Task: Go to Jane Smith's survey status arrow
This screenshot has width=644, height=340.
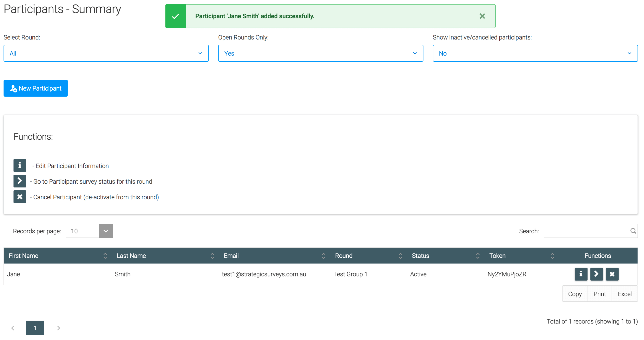Action: tap(596, 274)
